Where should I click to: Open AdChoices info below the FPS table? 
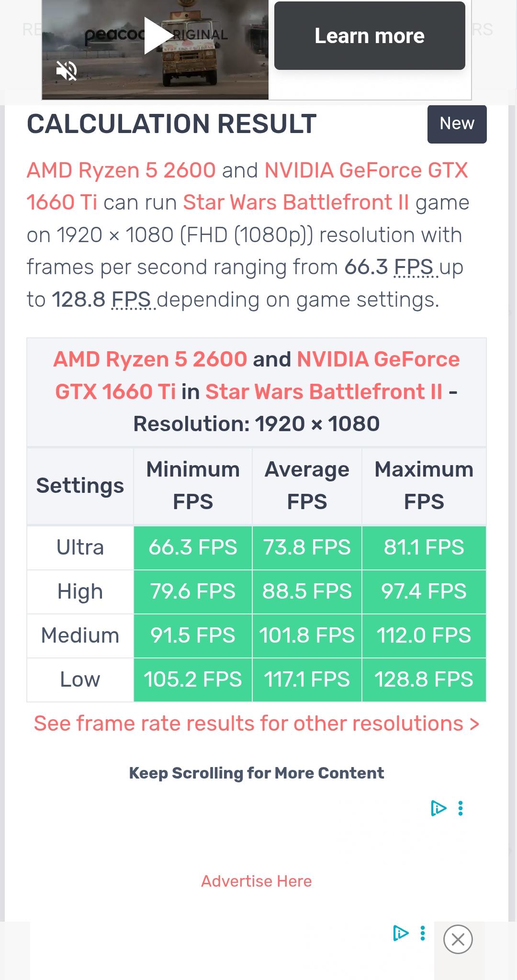click(x=439, y=809)
